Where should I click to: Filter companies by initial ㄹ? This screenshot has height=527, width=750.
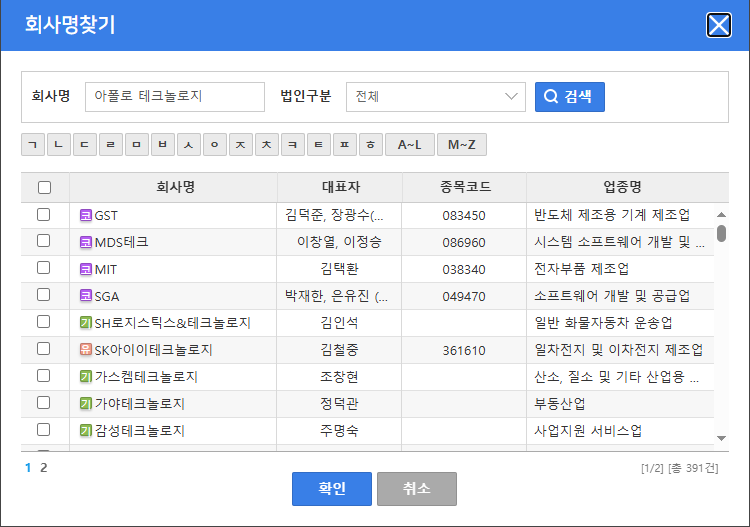tap(111, 144)
